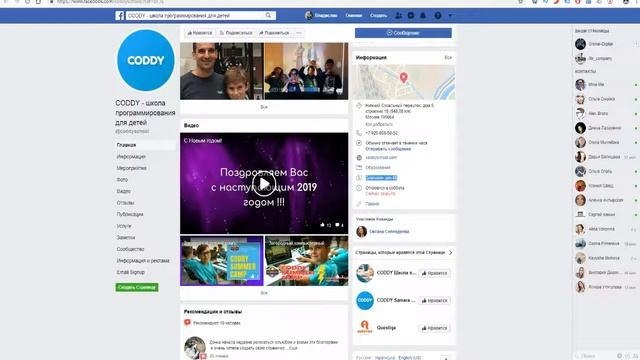
Task: Open the round CODDY page profile picture
Action: pos(146,60)
